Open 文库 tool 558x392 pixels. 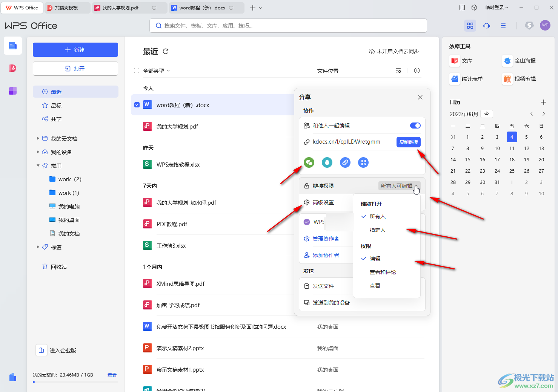(x=461, y=61)
